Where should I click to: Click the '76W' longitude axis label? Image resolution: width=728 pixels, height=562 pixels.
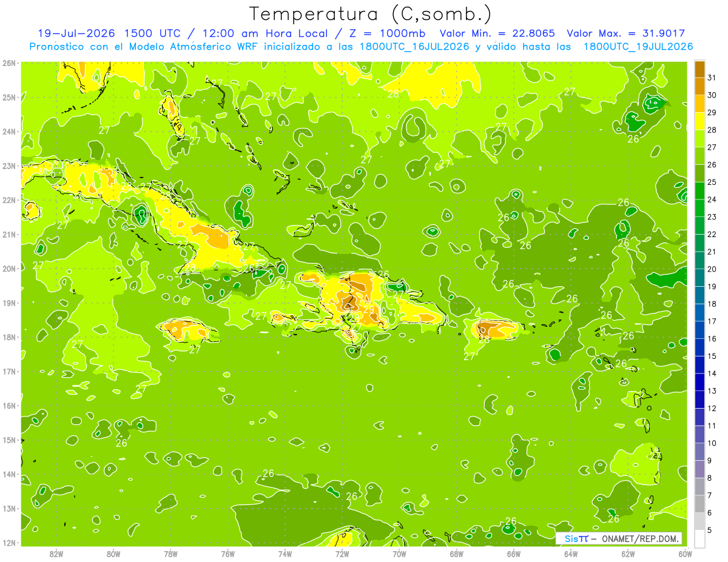click(x=227, y=553)
